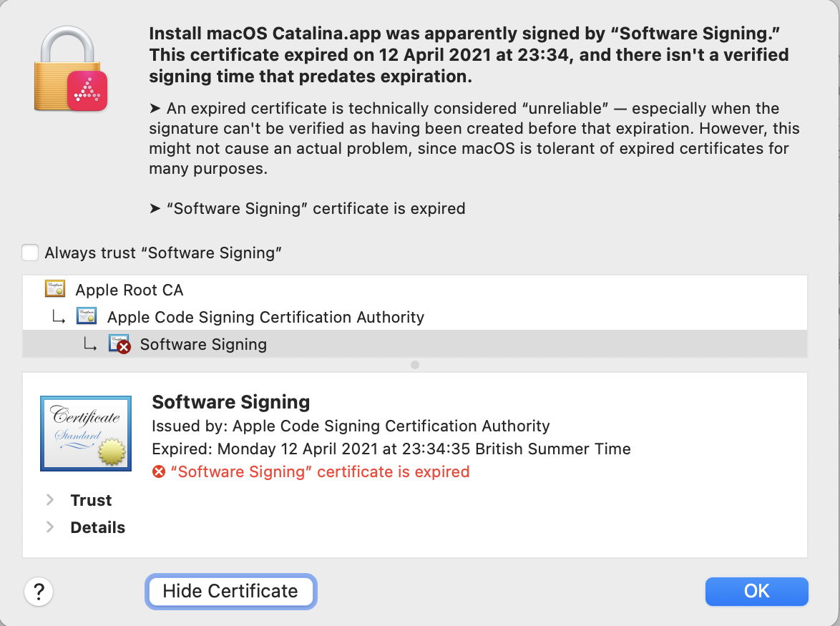
Task: Click the Hide Certificate button
Action: pos(230,591)
